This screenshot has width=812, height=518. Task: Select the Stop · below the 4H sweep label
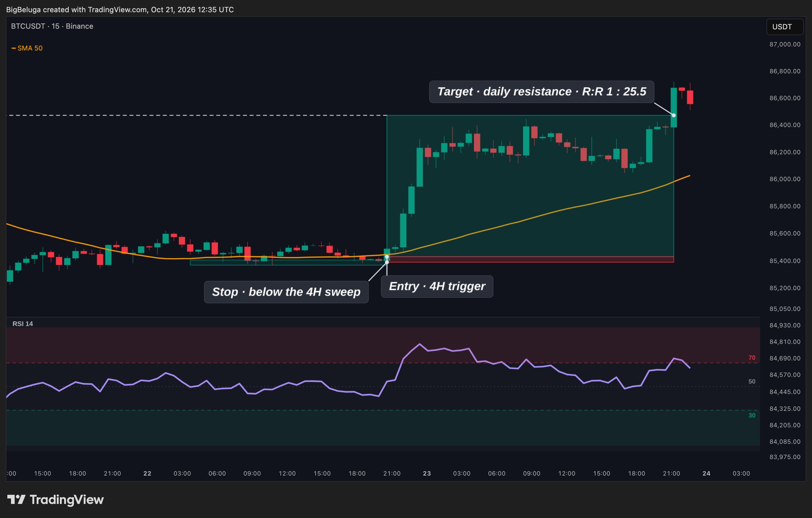[286, 292]
